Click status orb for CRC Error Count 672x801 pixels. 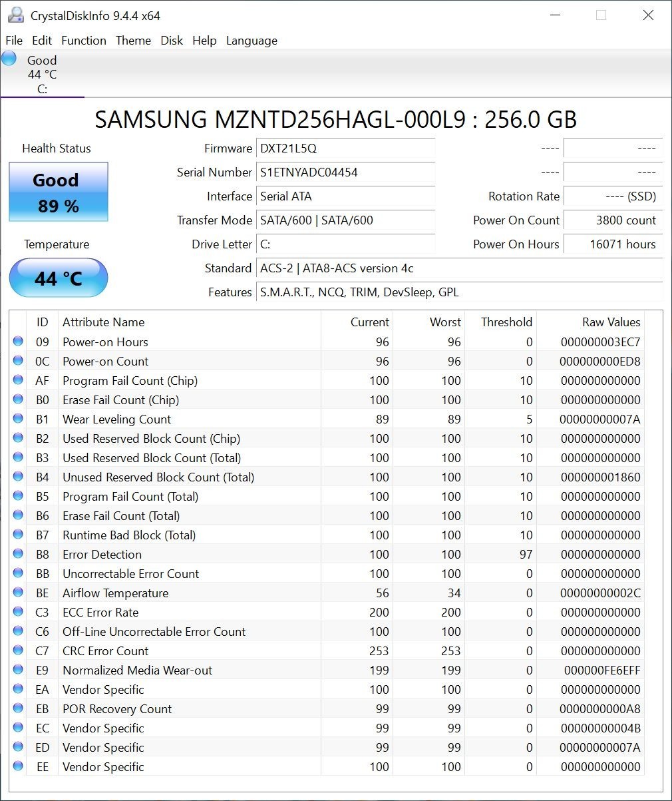point(18,651)
